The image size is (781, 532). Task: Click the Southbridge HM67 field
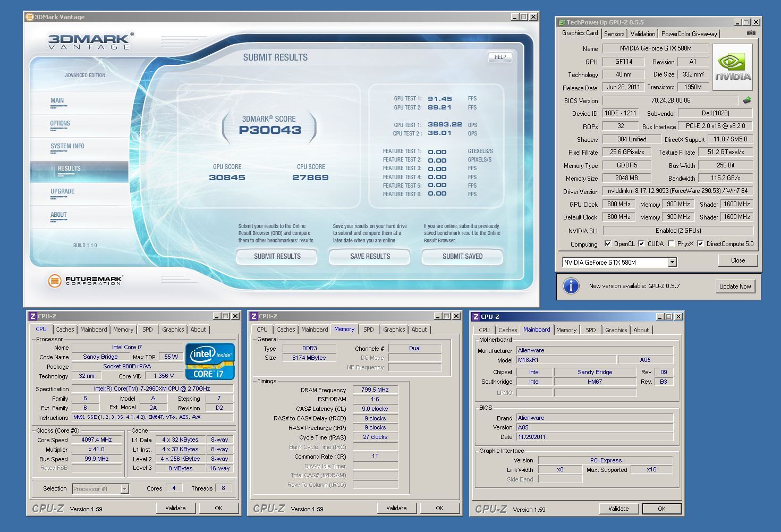coord(595,382)
